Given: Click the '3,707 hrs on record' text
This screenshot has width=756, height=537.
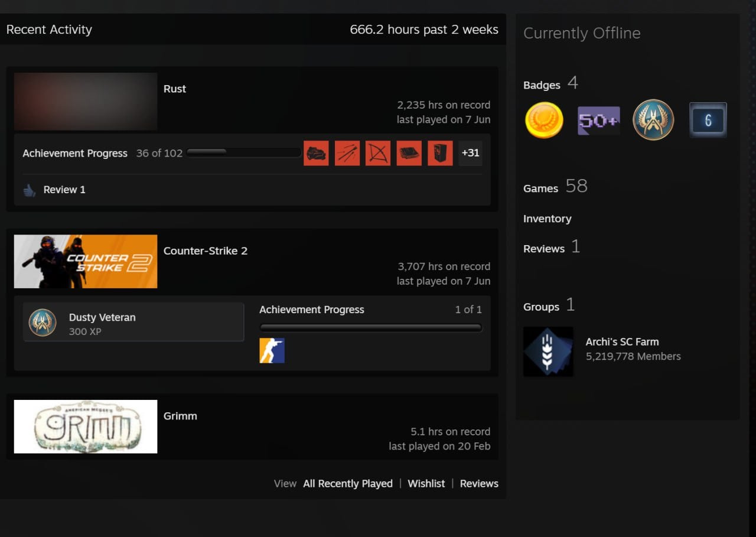Looking at the screenshot, I should 444,266.
